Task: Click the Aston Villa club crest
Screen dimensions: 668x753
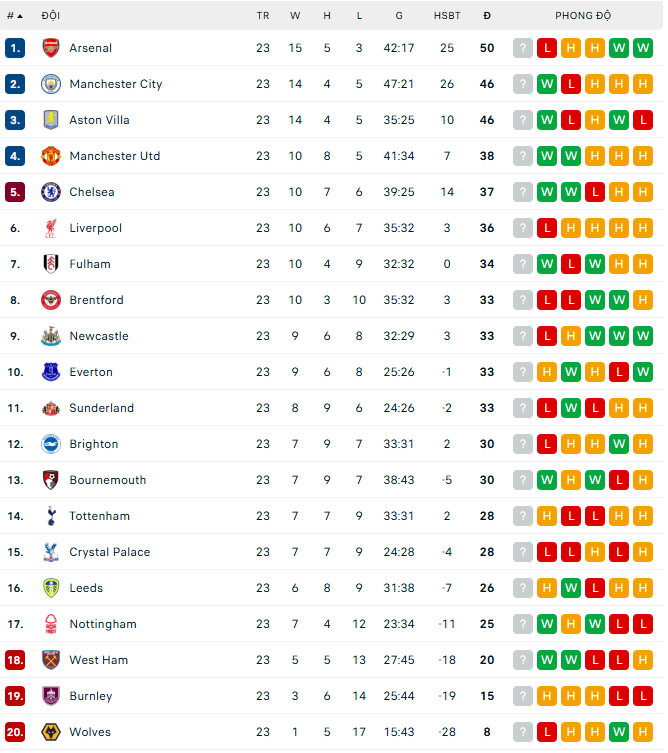Action: tap(51, 120)
